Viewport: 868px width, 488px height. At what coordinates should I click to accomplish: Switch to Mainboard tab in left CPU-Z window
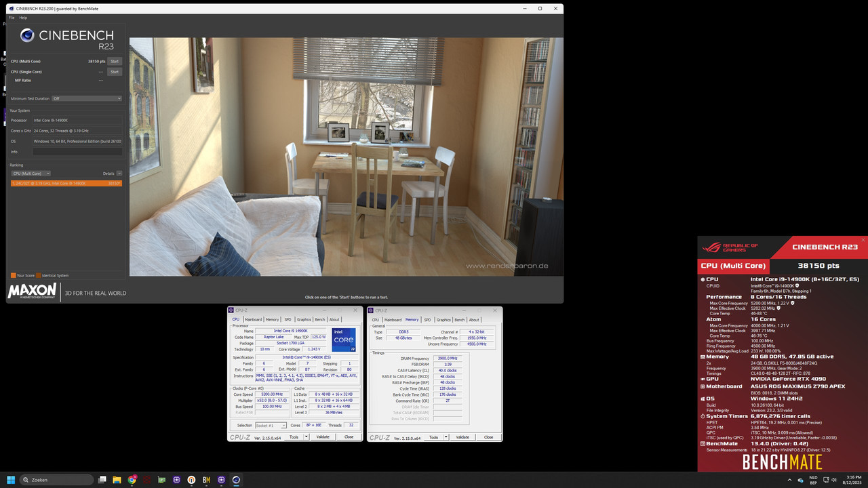click(253, 319)
